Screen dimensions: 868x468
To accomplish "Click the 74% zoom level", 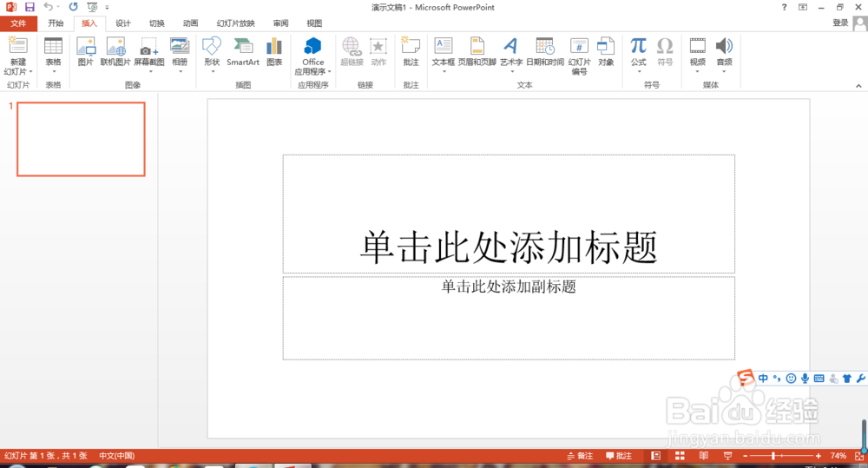I will point(838,456).
